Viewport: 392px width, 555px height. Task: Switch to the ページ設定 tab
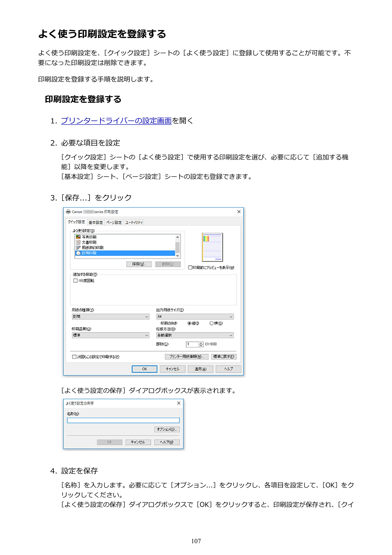(114, 222)
